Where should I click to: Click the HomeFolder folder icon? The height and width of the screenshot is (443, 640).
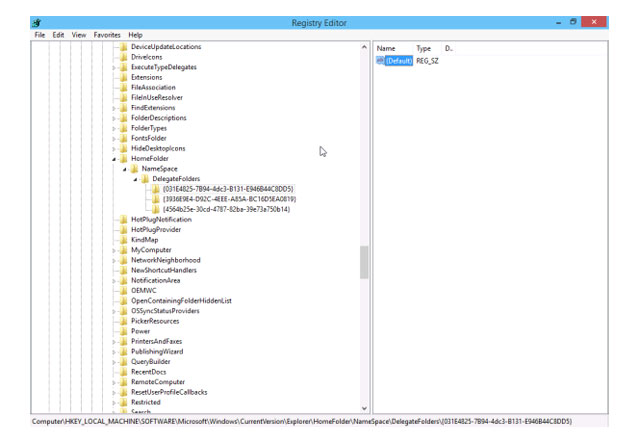[124, 159]
